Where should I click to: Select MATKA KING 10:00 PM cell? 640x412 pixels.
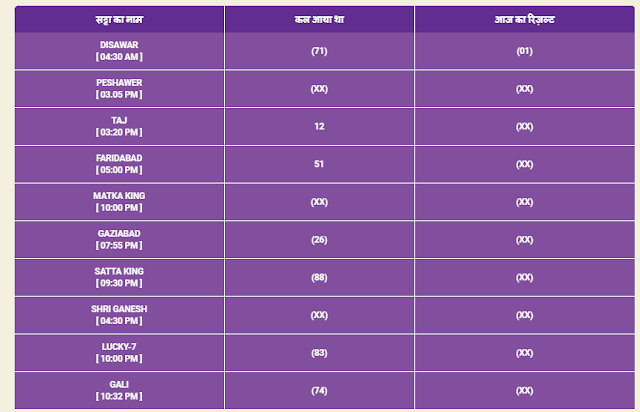pyautogui.click(x=119, y=202)
